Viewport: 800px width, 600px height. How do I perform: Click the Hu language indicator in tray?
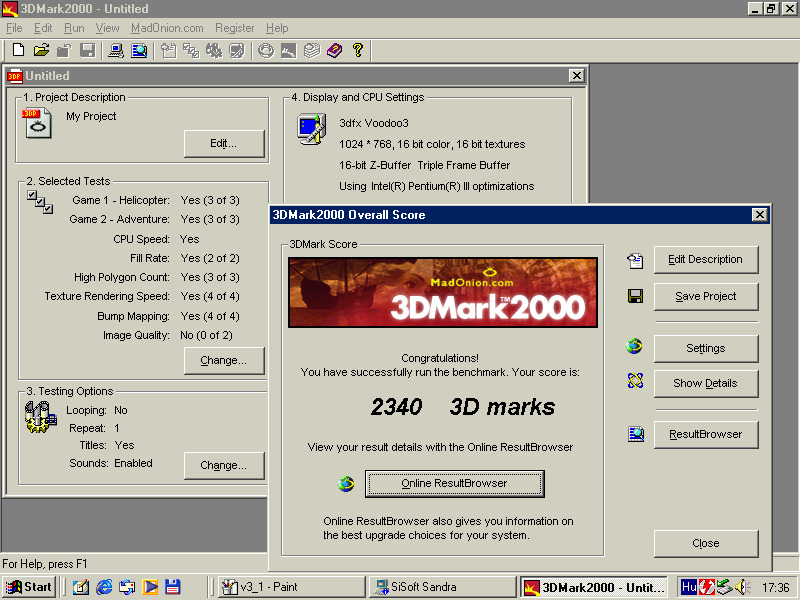pyautogui.click(x=689, y=587)
